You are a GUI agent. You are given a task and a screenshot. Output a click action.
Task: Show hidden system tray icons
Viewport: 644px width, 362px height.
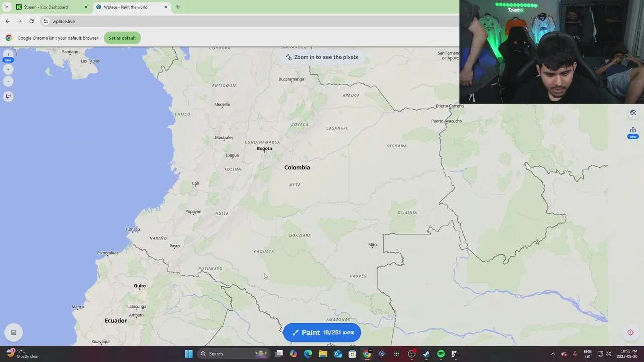[553, 354]
